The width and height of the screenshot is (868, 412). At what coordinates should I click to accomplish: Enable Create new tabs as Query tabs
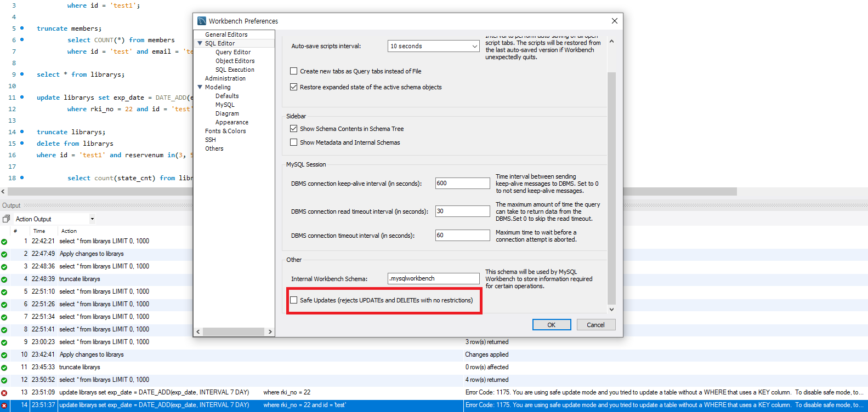(294, 71)
